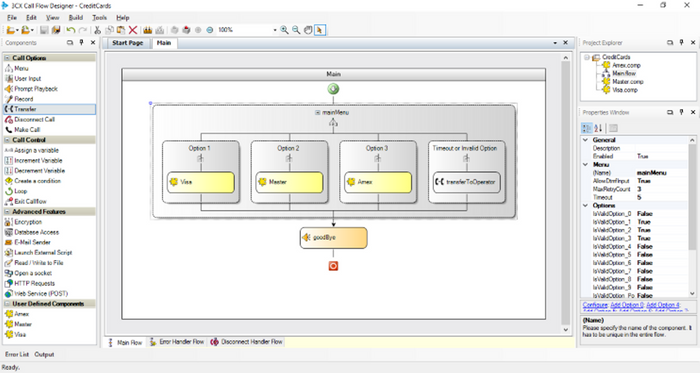Switch to Error Handler Flow tab
The height and width of the screenshot is (373, 700).
tap(177, 342)
